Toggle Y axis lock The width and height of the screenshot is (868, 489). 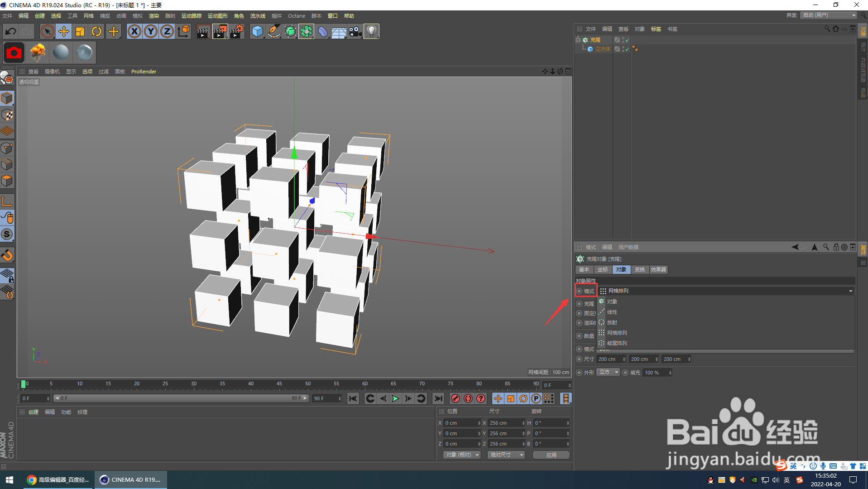pos(151,31)
